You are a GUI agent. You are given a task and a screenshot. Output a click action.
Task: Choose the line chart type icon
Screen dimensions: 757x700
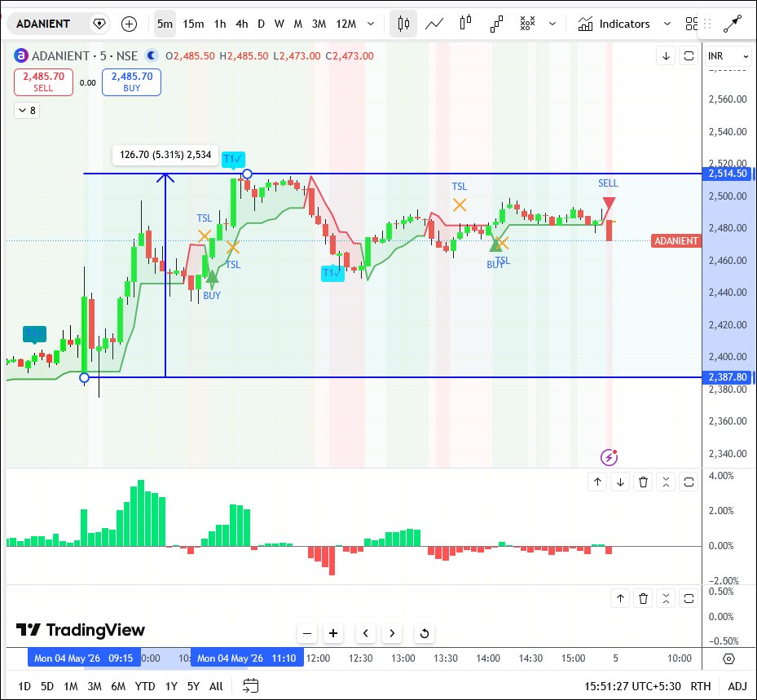tap(434, 24)
